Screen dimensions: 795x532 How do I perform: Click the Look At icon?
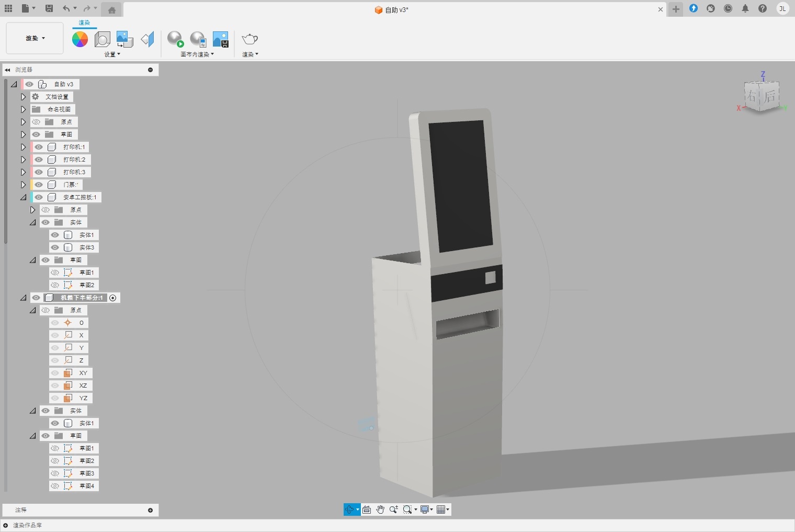click(x=367, y=510)
